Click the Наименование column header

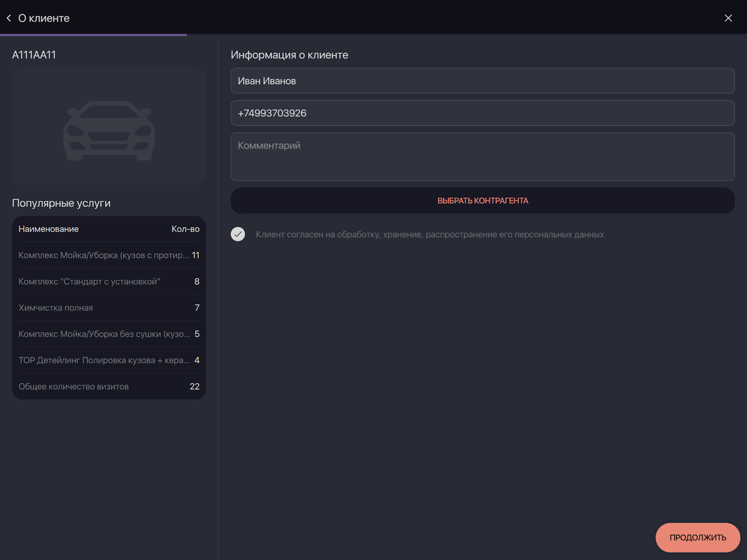pyautogui.click(x=49, y=229)
